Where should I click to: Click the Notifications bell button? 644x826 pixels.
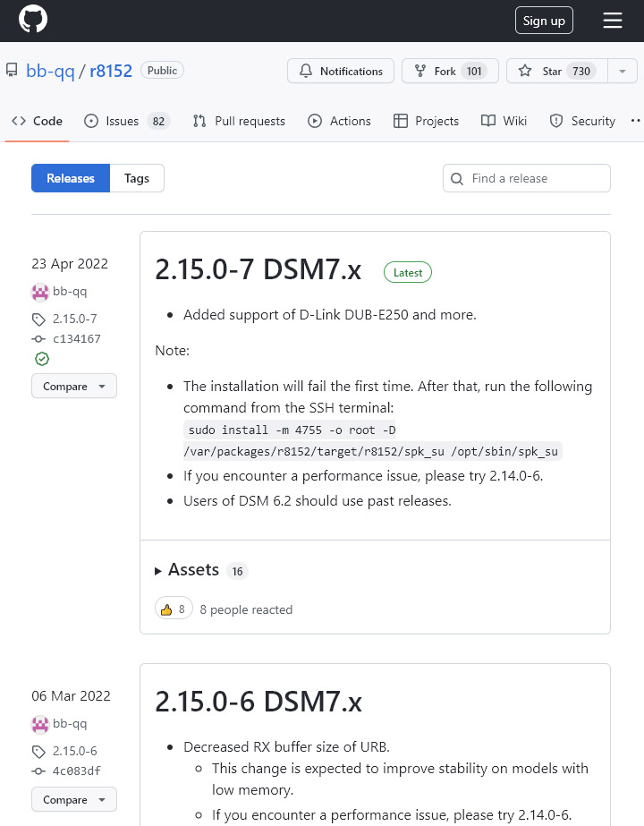coord(341,71)
